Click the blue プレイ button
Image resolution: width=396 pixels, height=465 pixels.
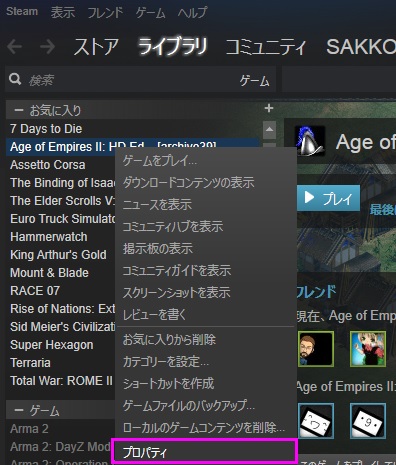pyautogui.click(x=328, y=198)
